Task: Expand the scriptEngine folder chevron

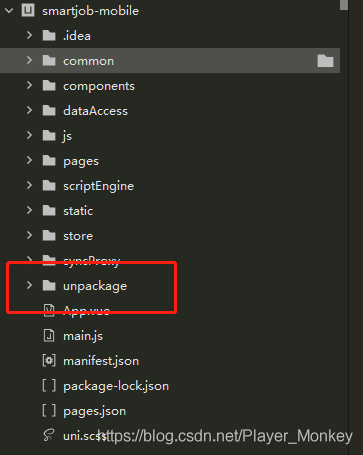Action: pyautogui.click(x=29, y=185)
